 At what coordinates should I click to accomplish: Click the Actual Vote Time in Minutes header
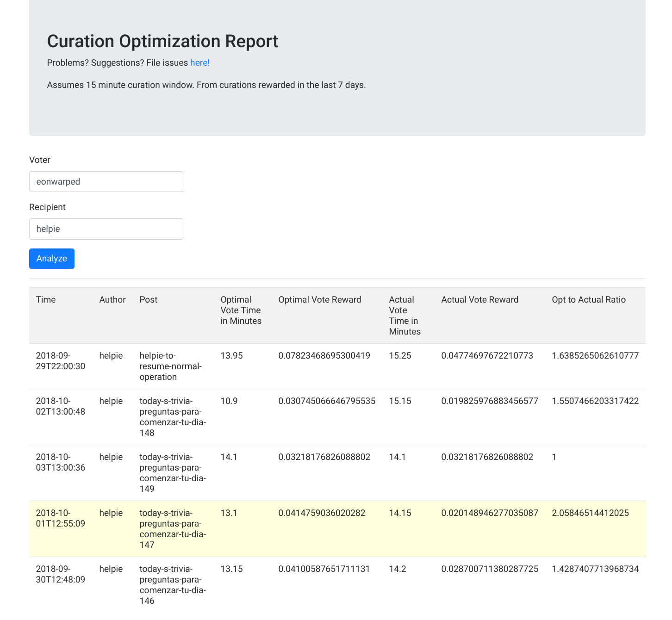tap(405, 316)
